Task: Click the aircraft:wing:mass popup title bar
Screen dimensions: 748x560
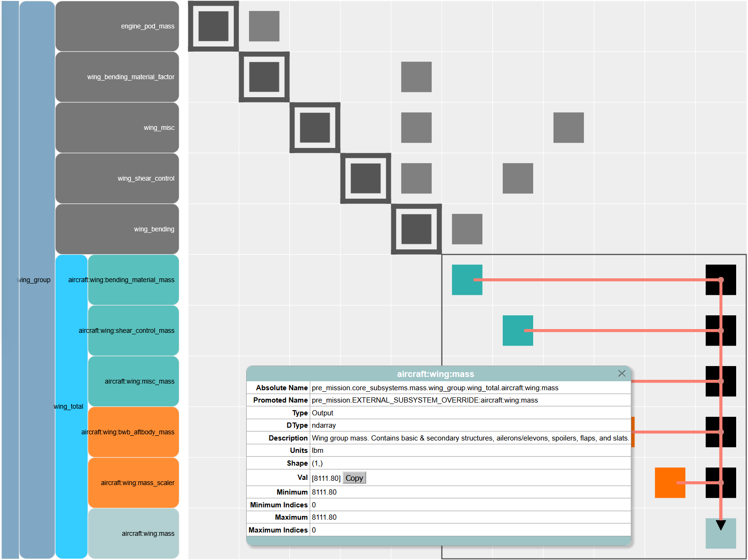Action: tap(435, 374)
